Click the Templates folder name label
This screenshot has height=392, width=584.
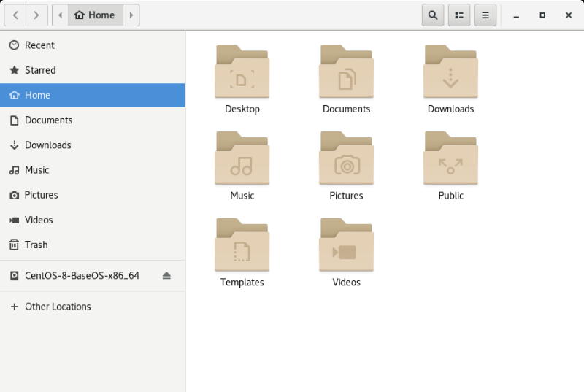pyautogui.click(x=242, y=283)
